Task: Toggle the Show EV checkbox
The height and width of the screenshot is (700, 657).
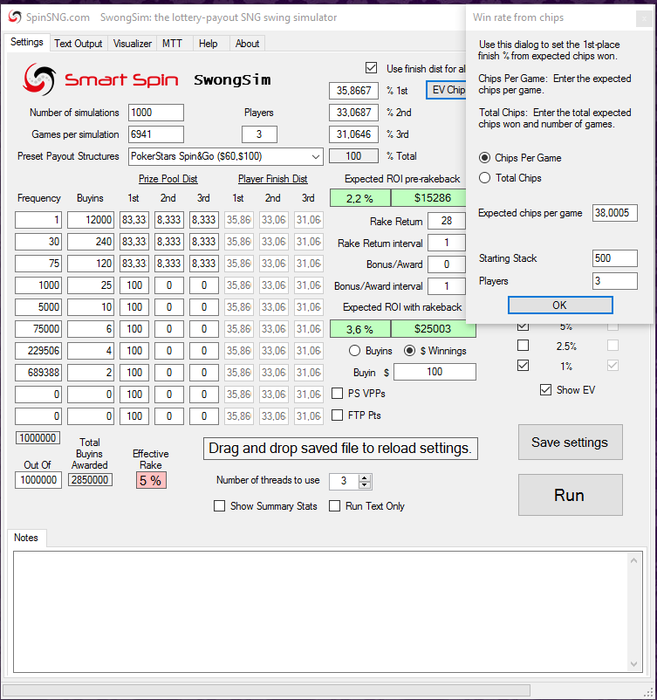Action: (x=545, y=390)
